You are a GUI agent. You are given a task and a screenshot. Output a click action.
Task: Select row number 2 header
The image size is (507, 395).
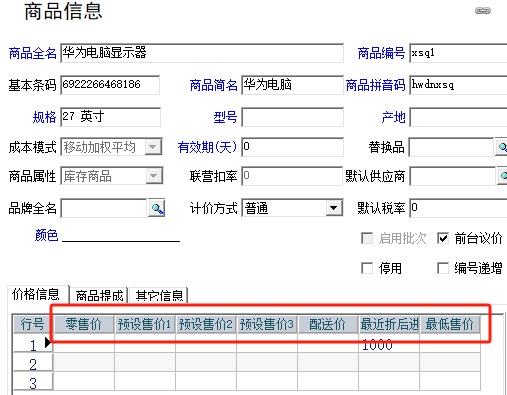[33, 363]
